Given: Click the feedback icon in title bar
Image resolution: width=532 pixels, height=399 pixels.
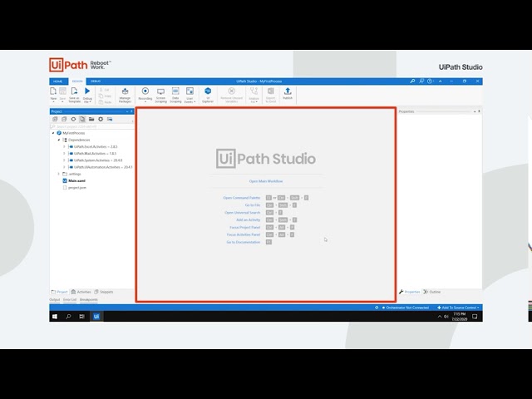Looking at the screenshot, I should point(421,81).
